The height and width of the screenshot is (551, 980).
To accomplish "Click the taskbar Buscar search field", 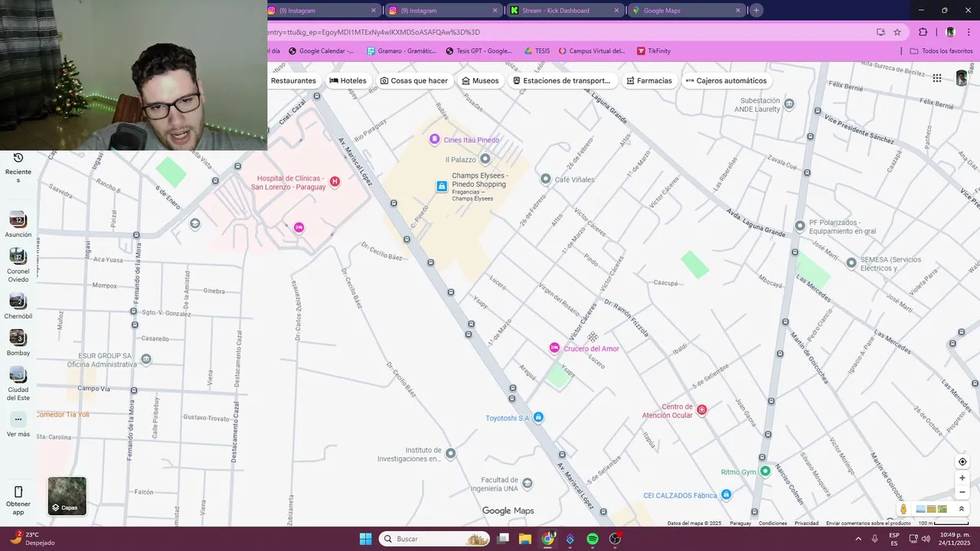I will [x=435, y=539].
